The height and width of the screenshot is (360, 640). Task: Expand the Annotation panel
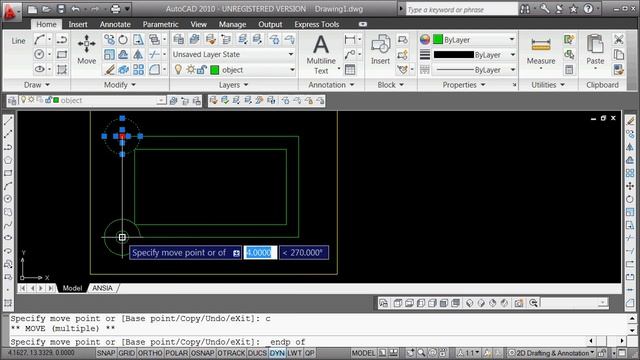tap(331, 85)
